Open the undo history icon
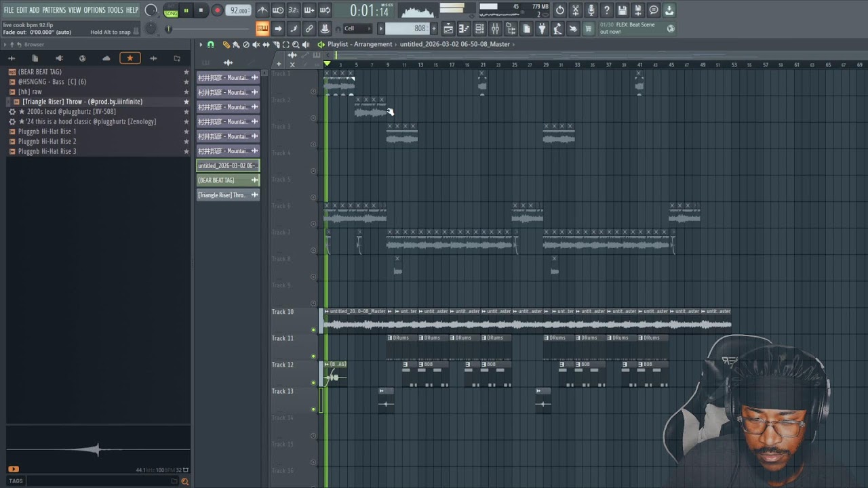This screenshot has width=868, height=488. (x=560, y=10)
